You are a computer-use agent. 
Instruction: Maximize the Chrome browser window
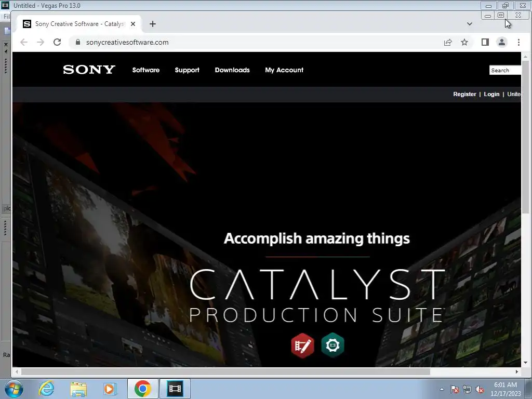point(501,15)
